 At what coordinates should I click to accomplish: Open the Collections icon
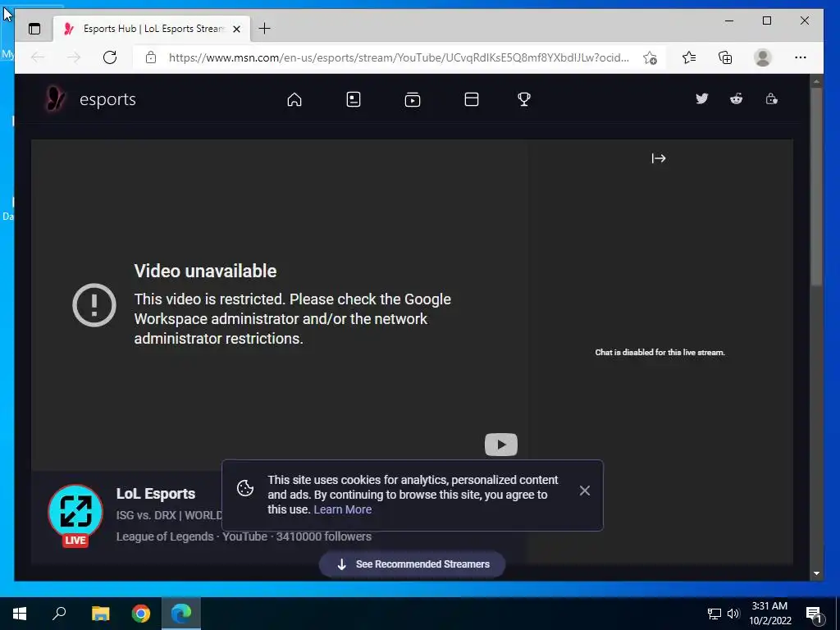click(x=725, y=57)
